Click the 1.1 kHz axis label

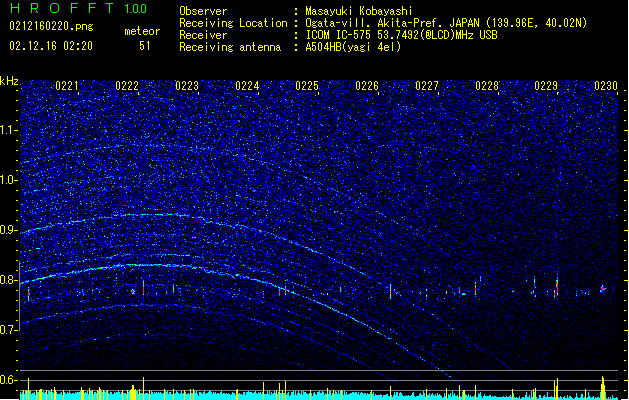click(x=9, y=130)
